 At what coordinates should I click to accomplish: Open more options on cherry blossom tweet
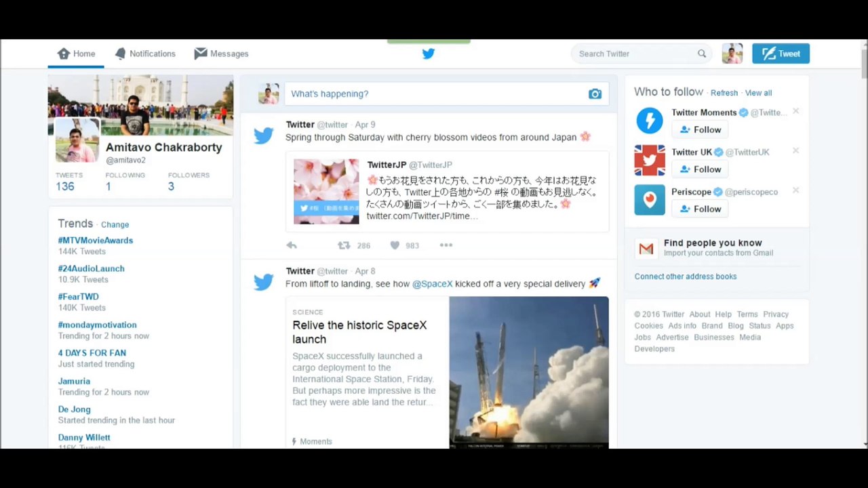446,245
